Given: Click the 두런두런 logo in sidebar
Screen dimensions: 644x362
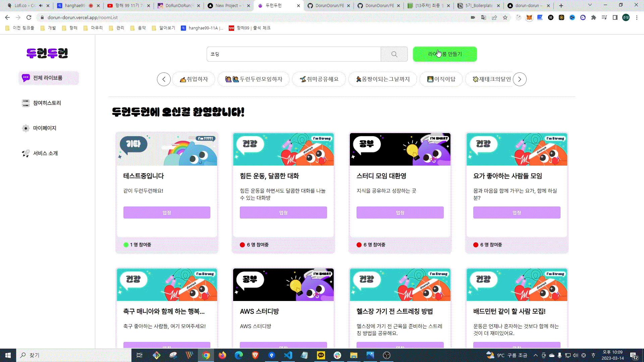Looking at the screenshot, I should [47, 53].
